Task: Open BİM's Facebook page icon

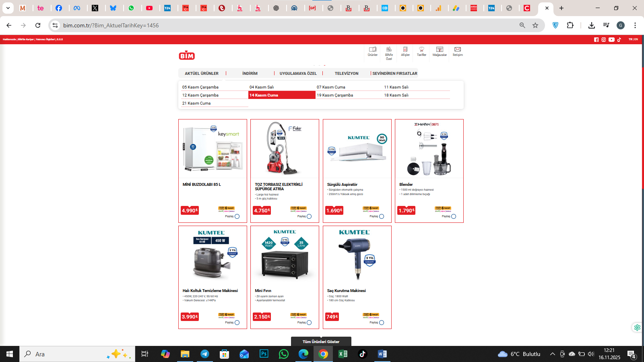Action: pos(596,39)
